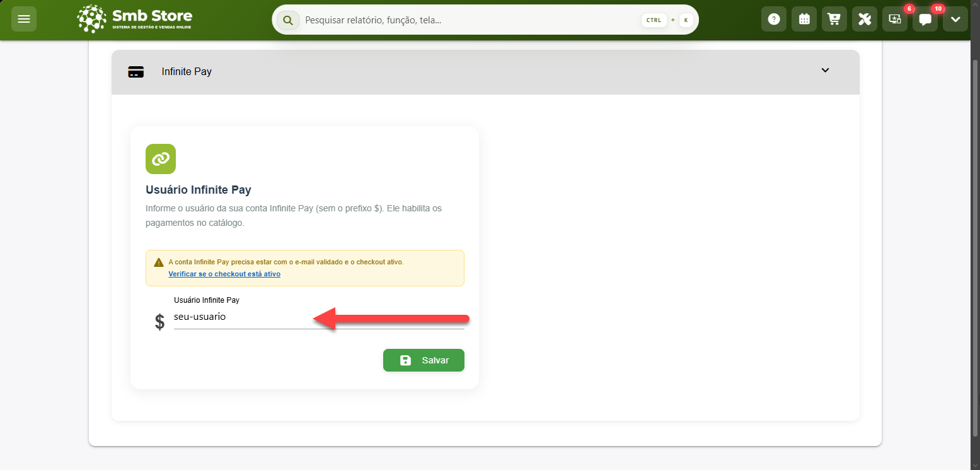
Task: Click the Smb Store logo
Action: tap(135, 19)
